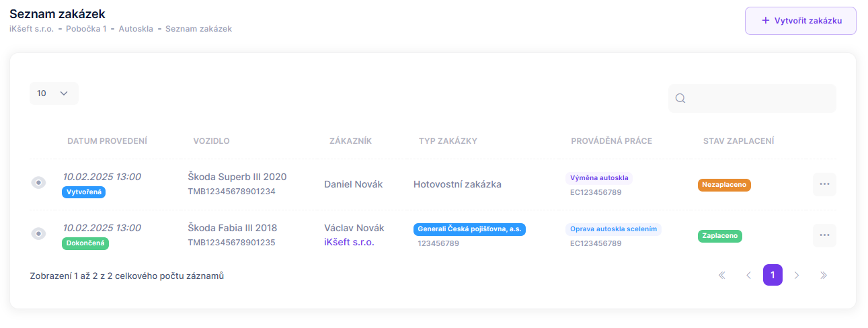This screenshot has width=868, height=328.
Task: Jump to last page using double-right arrows
Action: [823, 275]
